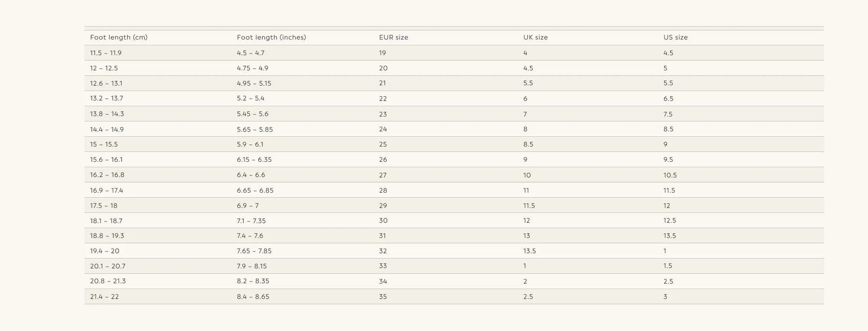Click the US size 7.5 cell
Screen dimensions: 868x331
coord(668,114)
